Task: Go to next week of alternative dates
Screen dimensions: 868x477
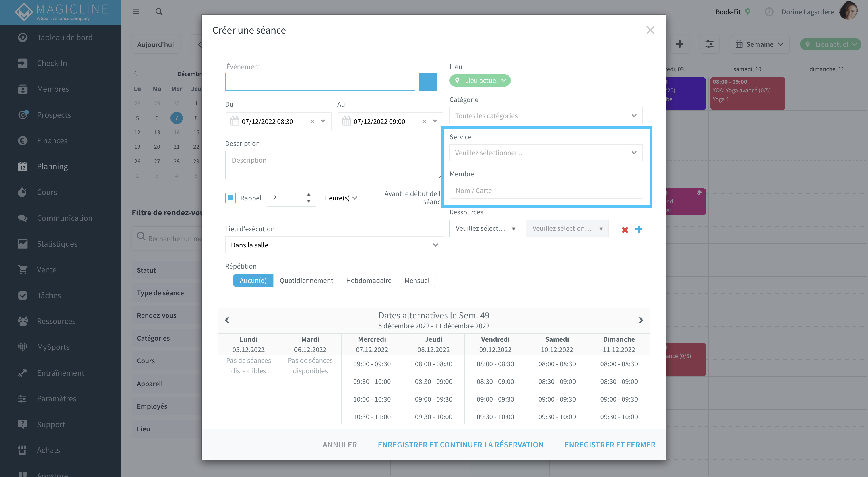Action: click(641, 320)
